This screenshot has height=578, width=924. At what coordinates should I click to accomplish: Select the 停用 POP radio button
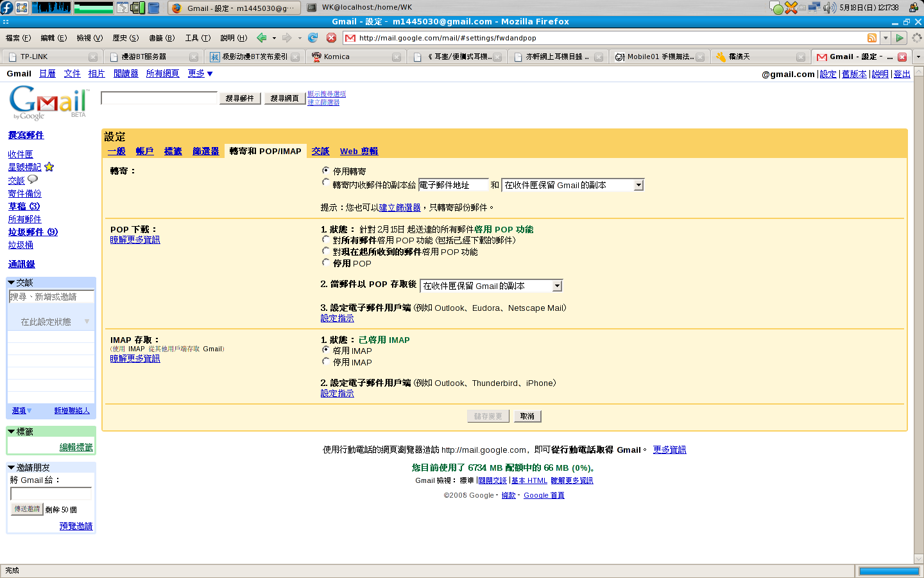(x=326, y=263)
